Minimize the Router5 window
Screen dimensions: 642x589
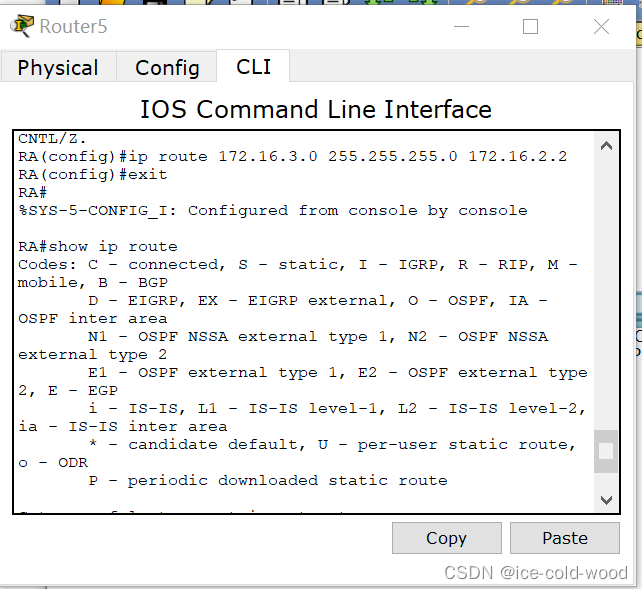tap(461, 27)
